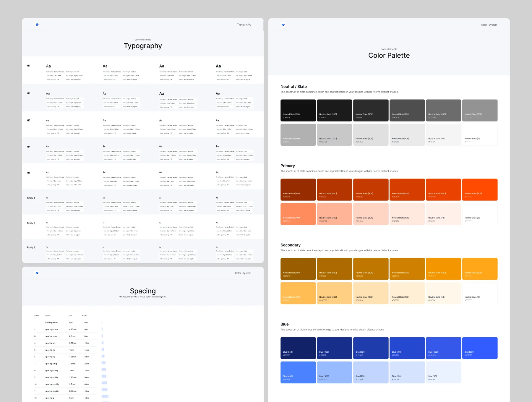This screenshot has height=402, width=532.
Task: Click the 'H4' row label in Typography
Action: coord(29,147)
